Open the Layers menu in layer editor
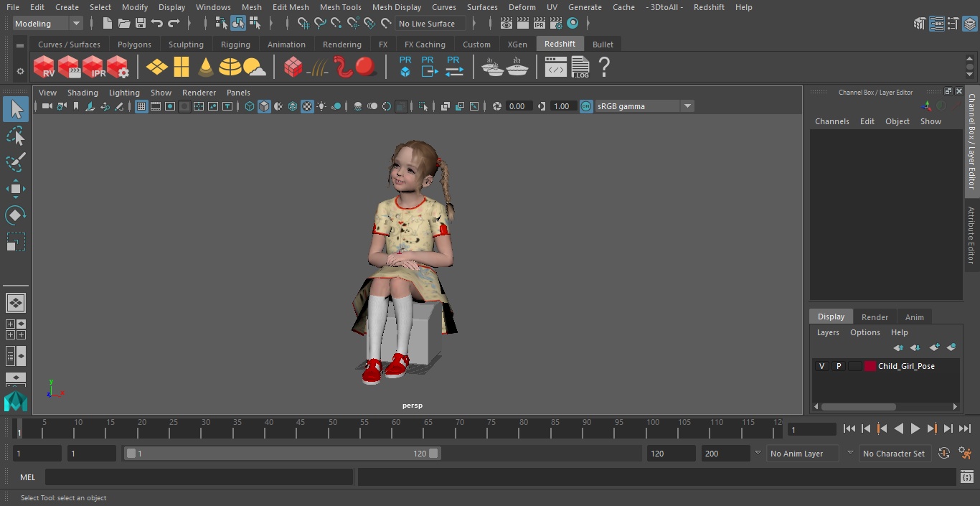The width and height of the screenshot is (980, 506). pyautogui.click(x=828, y=332)
